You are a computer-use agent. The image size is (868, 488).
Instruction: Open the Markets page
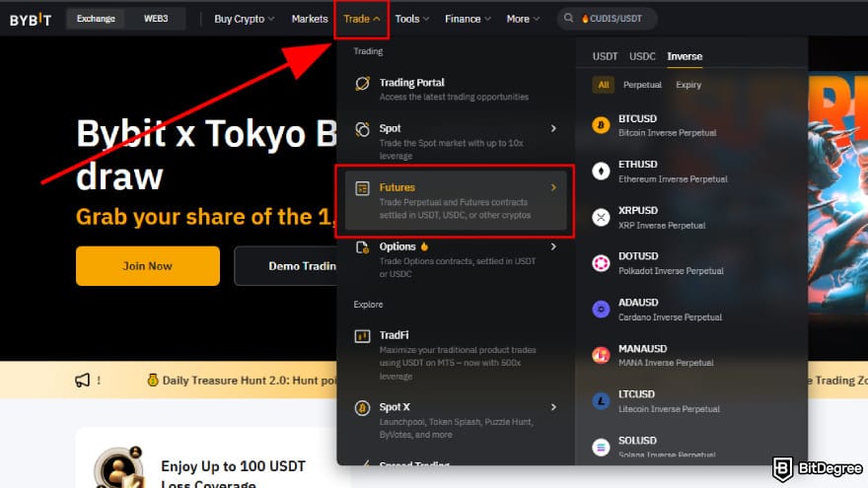coord(310,19)
